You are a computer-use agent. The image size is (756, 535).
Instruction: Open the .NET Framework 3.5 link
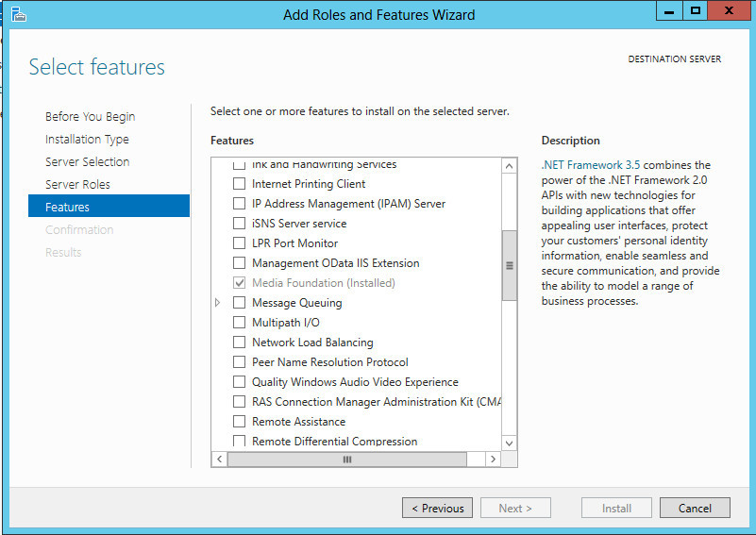591,165
